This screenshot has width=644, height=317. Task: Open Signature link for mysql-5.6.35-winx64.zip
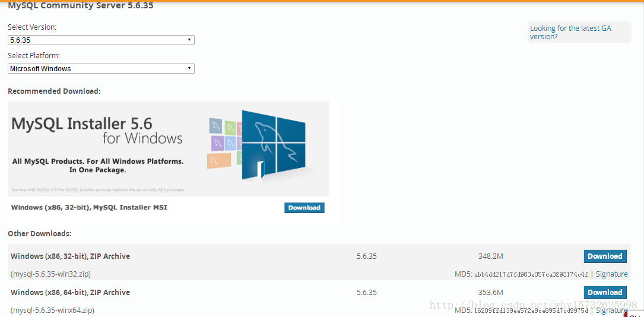tap(611, 310)
